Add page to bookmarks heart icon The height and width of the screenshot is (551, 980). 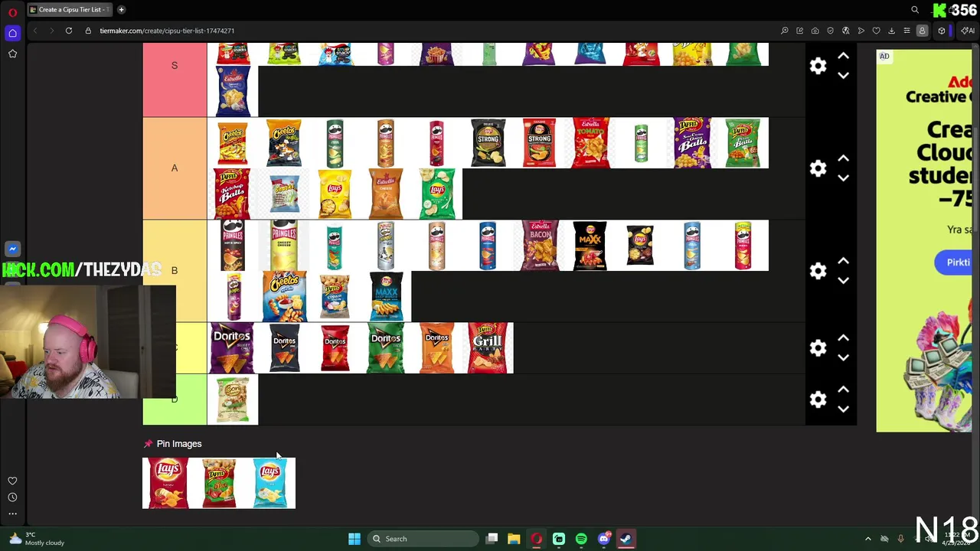pos(876,31)
